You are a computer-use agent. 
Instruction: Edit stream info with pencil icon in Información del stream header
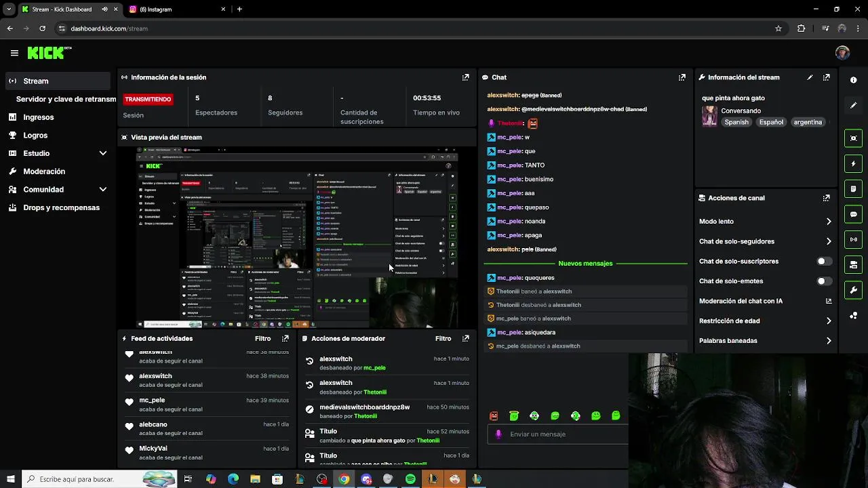810,77
